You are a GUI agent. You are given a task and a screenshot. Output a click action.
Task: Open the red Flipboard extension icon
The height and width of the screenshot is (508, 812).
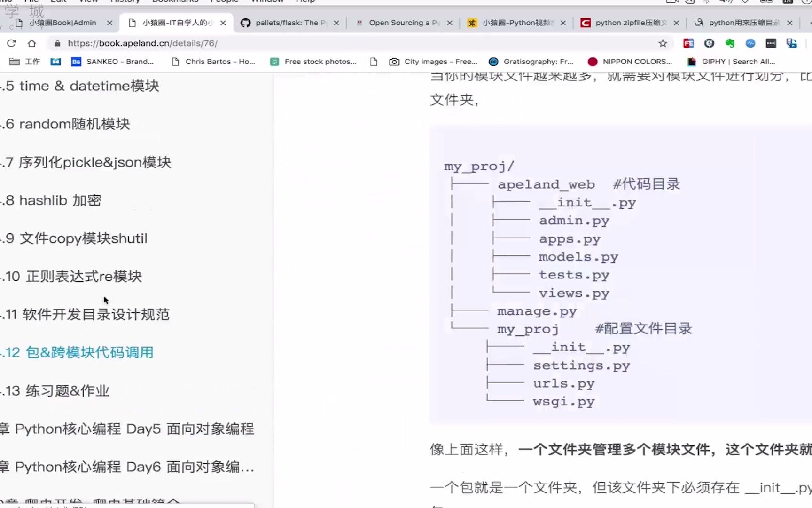pyautogui.click(x=688, y=43)
